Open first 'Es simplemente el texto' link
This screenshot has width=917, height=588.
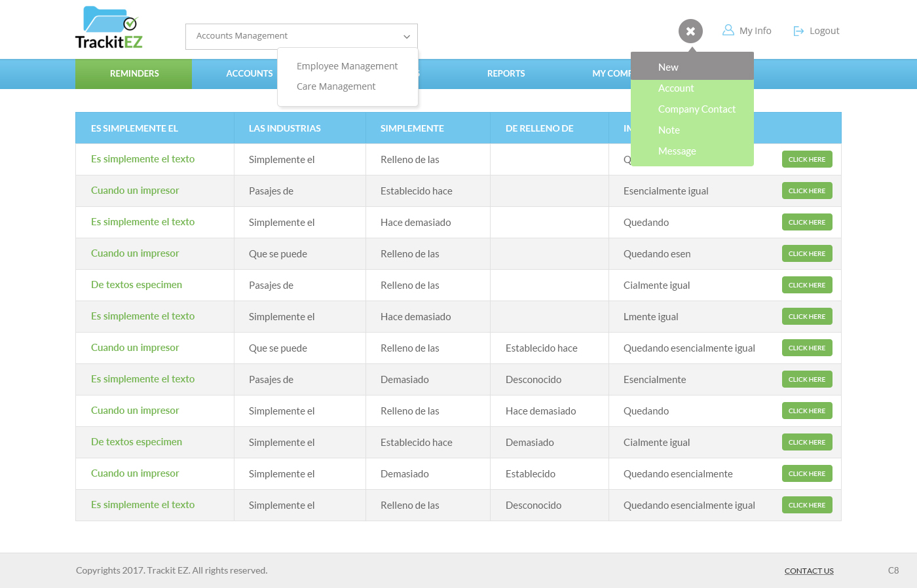click(143, 159)
